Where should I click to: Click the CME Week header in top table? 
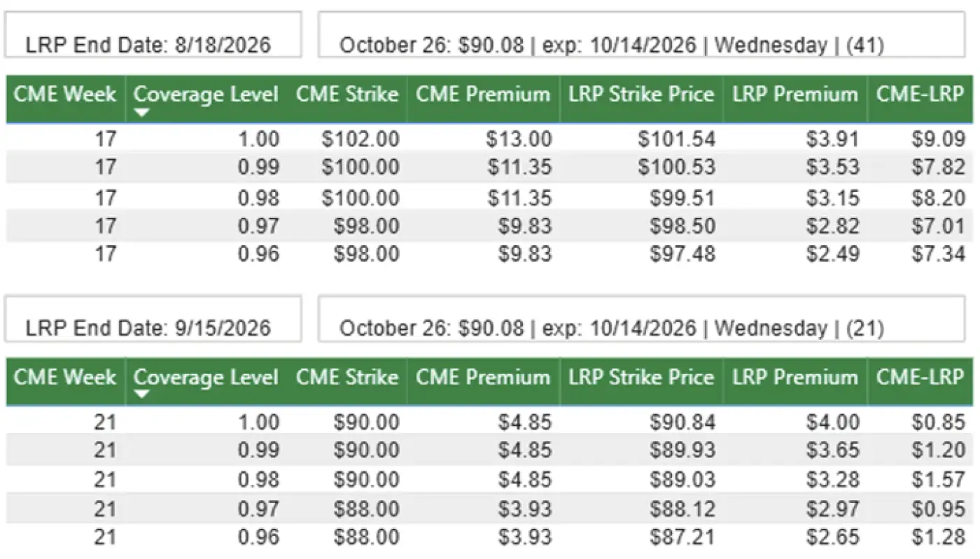[65, 95]
